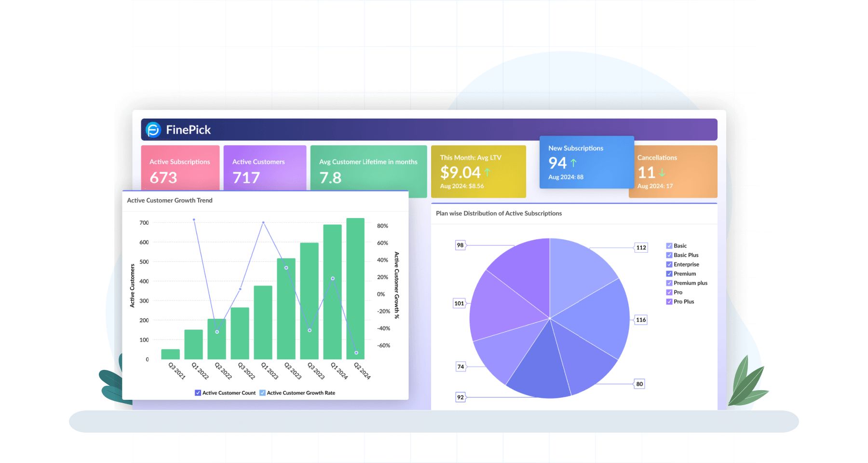Click growth-rate point on Q3 2023 bar
The image size is (868, 463).
pos(310,330)
